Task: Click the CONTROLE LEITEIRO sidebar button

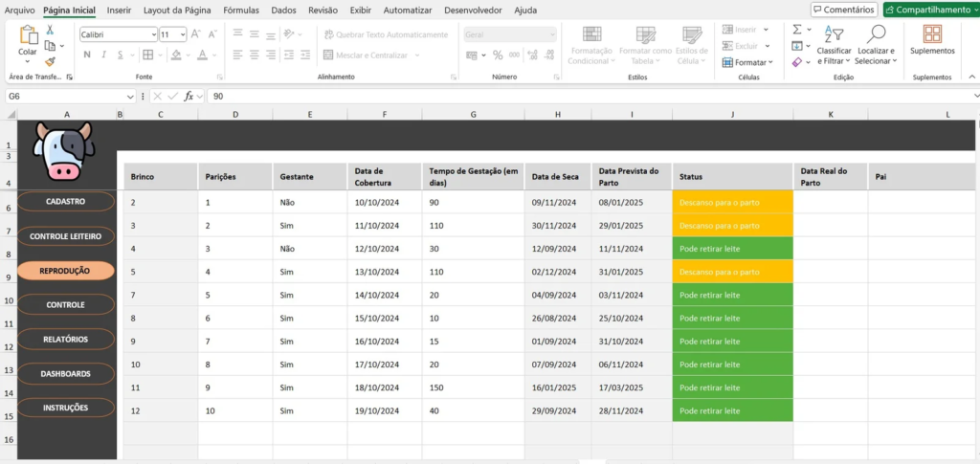Action: [65, 235]
